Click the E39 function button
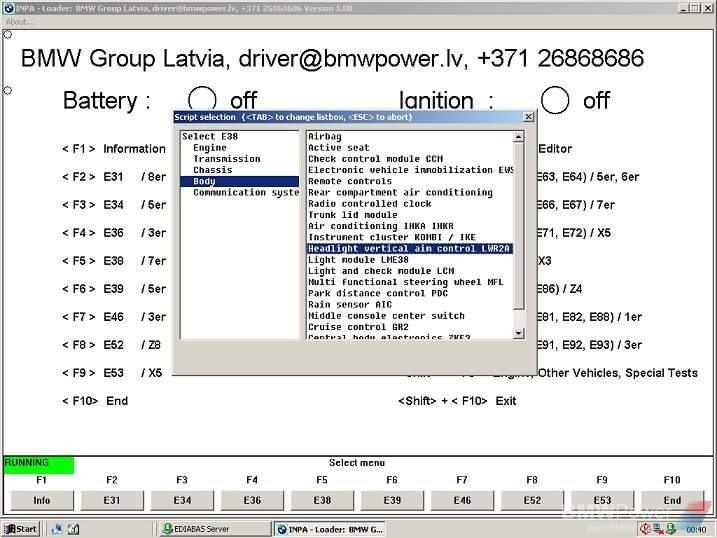This screenshot has width=717, height=538. pos(392,500)
